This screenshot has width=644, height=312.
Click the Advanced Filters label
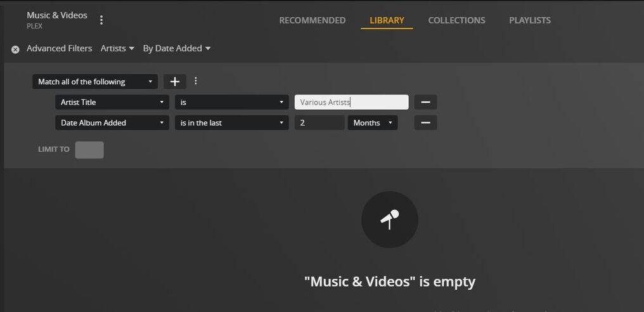click(x=59, y=48)
